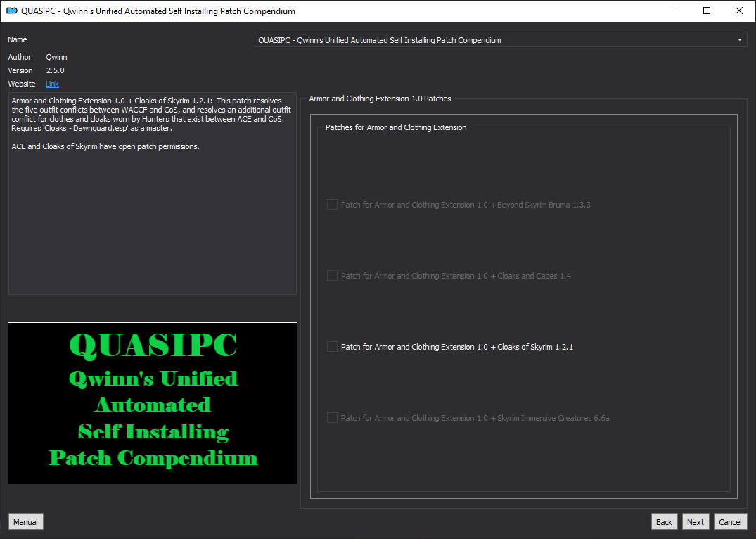Viewport: 756px width, 539px height.
Task: Click 'Armor and Clothing Extension 1.0 Patches' heading
Action: pyautogui.click(x=380, y=99)
